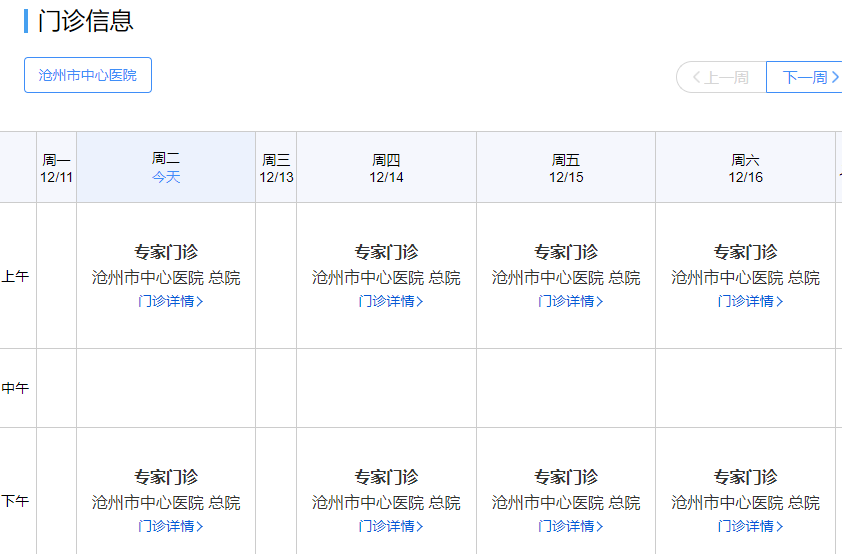Select the 周六 12/16 column header
This screenshot has width=842, height=554.
746,168
